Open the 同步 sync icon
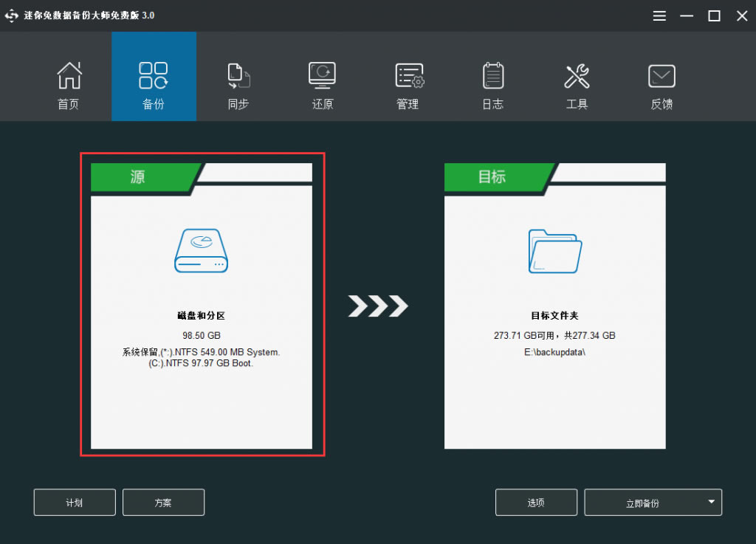This screenshot has width=756, height=544. click(x=238, y=75)
